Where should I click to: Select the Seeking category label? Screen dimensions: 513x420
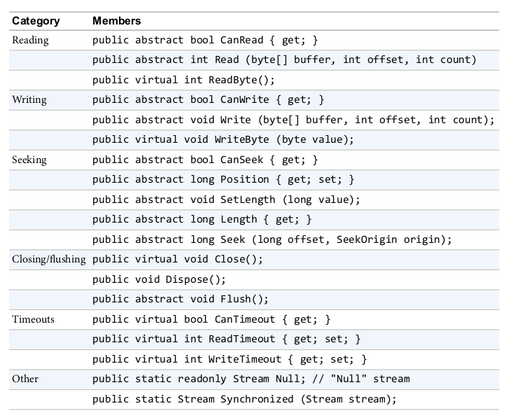click(x=29, y=160)
